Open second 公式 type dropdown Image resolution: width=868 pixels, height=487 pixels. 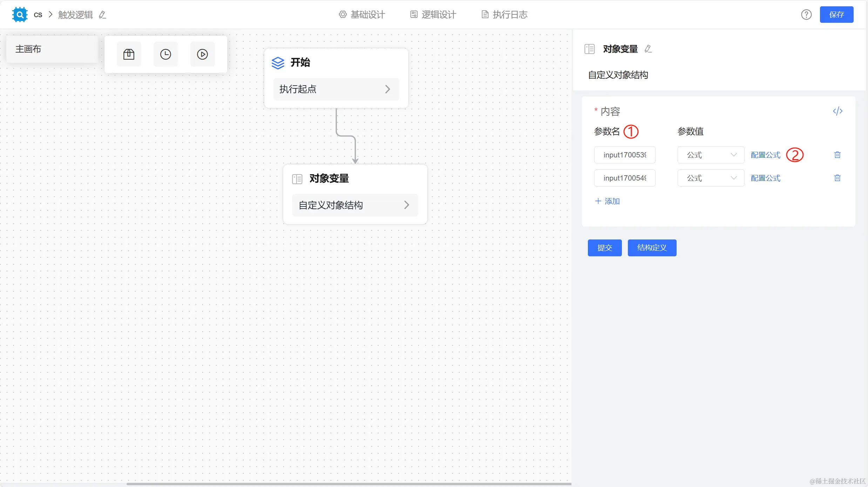[711, 178]
